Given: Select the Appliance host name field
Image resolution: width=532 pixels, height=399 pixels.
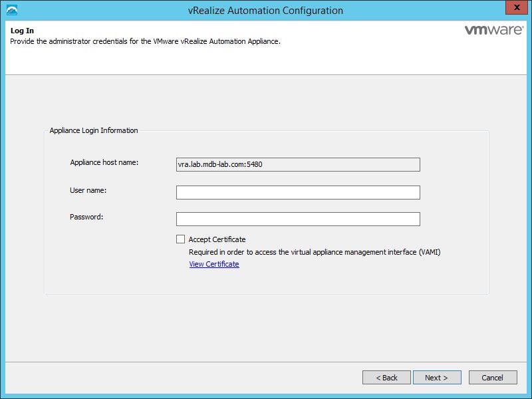Looking at the screenshot, I should 298,165.
